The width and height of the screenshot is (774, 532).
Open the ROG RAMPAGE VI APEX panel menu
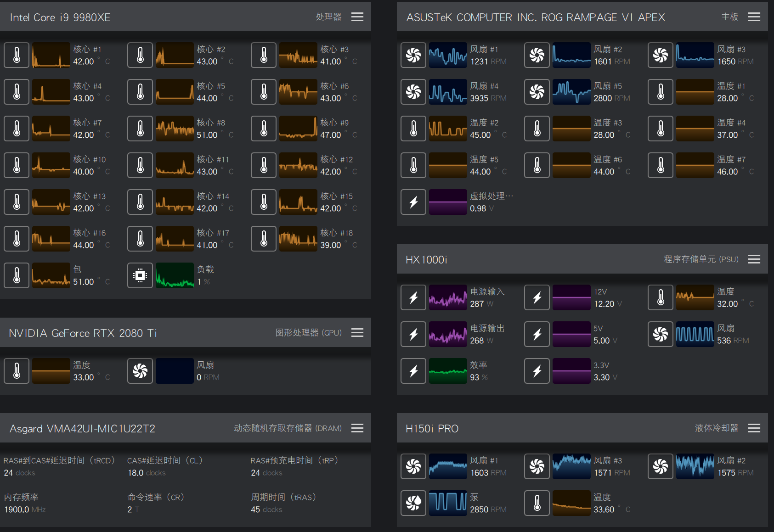(754, 17)
